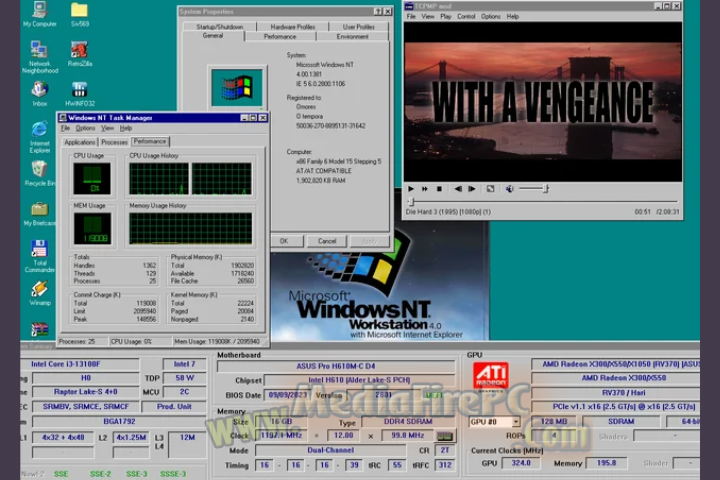Click the media player volume slider
The image size is (720, 480).
click(534, 188)
